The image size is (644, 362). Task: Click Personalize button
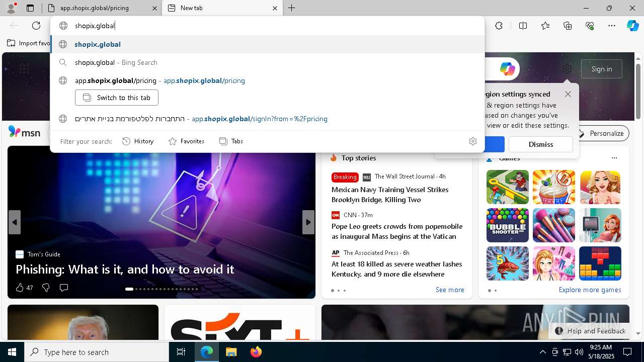click(602, 133)
